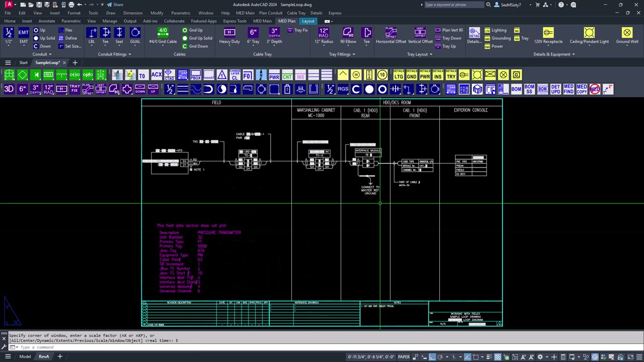The width and height of the screenshot is (644, 362).
Task: Switch to the Model layout tab
Action: coord(25,356)
